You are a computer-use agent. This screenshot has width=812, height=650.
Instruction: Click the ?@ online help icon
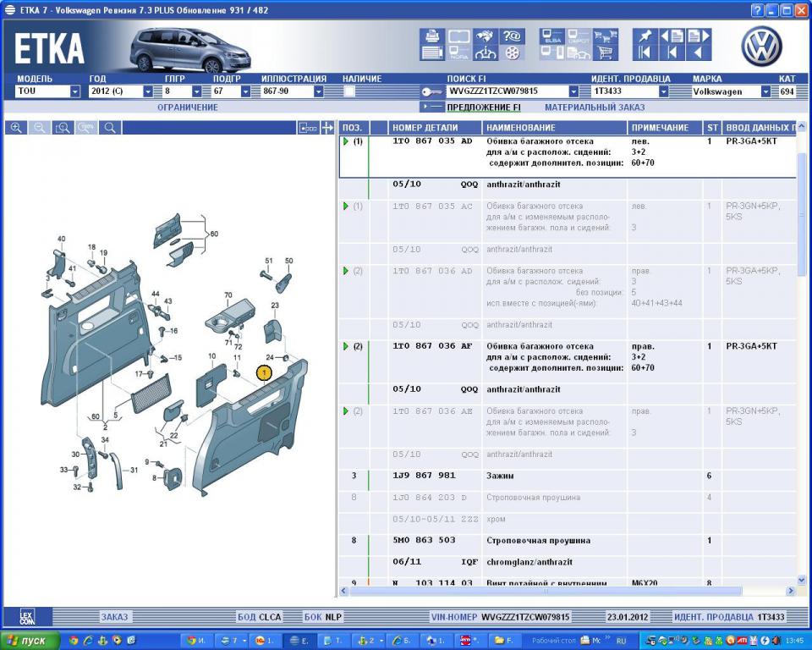click(x=512, y=36)
